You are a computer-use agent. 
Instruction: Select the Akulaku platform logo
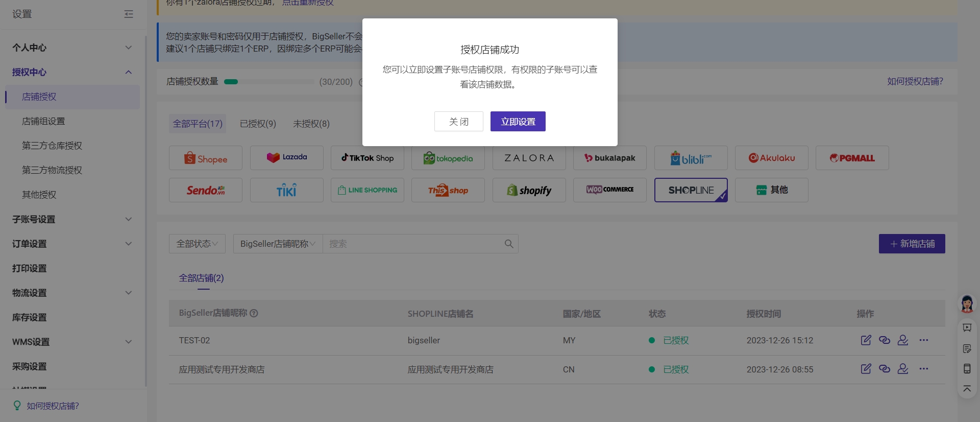(x=772, y=158)
